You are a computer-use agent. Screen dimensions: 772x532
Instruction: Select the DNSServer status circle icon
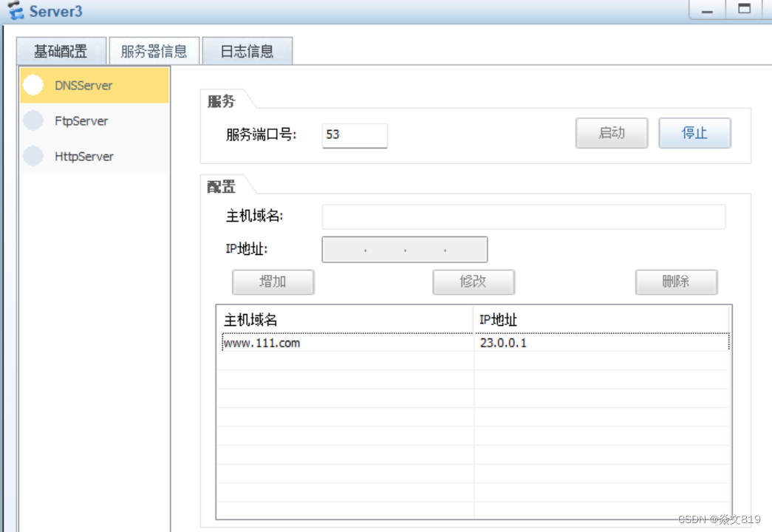click(x=33, y=85)
